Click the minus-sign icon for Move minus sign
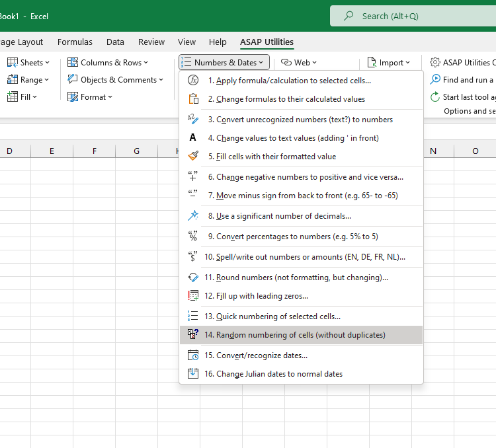The image size is (496, 448). click(192, 194)
